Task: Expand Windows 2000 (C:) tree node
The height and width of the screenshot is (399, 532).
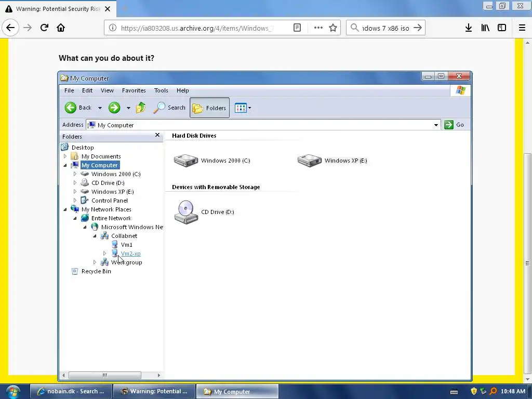Action: pos(75,174)
